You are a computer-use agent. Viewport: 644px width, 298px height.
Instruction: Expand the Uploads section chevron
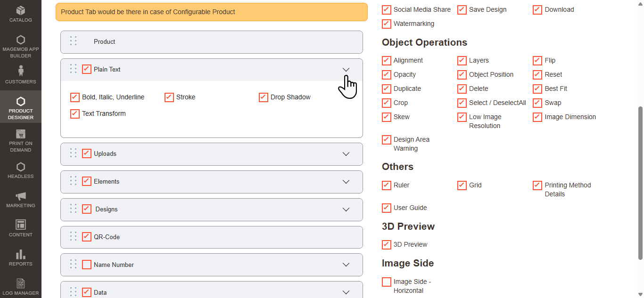pos(346,154)
